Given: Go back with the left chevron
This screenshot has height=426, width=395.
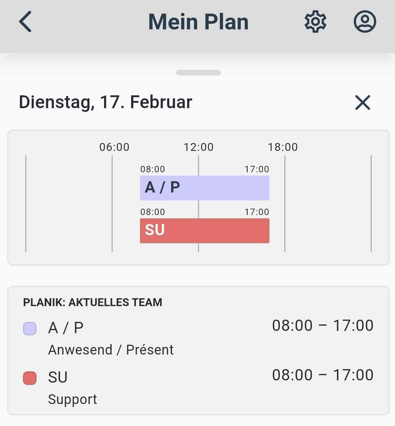Looking at the screenshot, I should [25, 22].
